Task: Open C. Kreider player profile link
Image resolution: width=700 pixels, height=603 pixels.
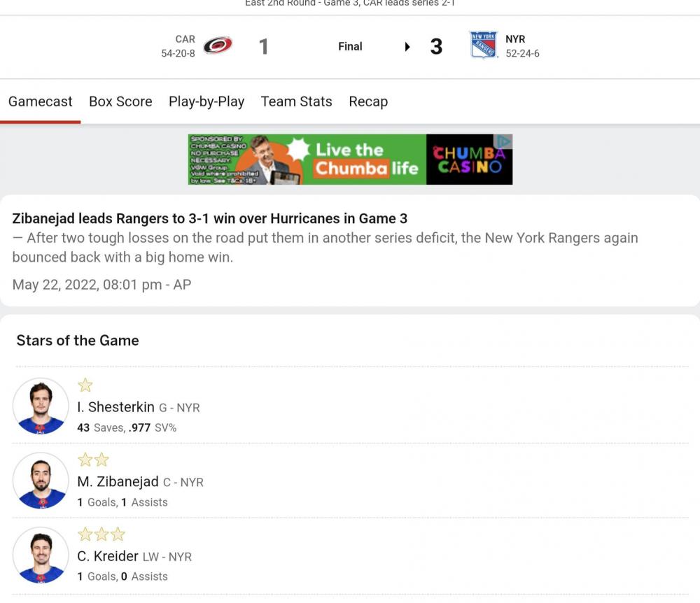Action: point(108,556)
